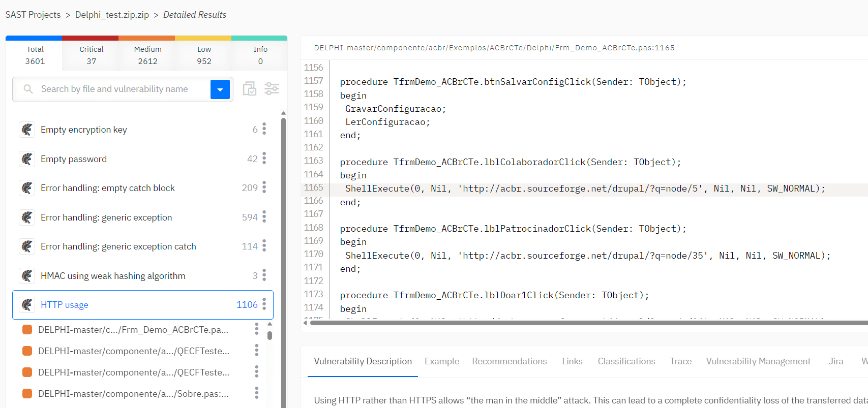Select the first QECFTeste file result

pos(134,351)
